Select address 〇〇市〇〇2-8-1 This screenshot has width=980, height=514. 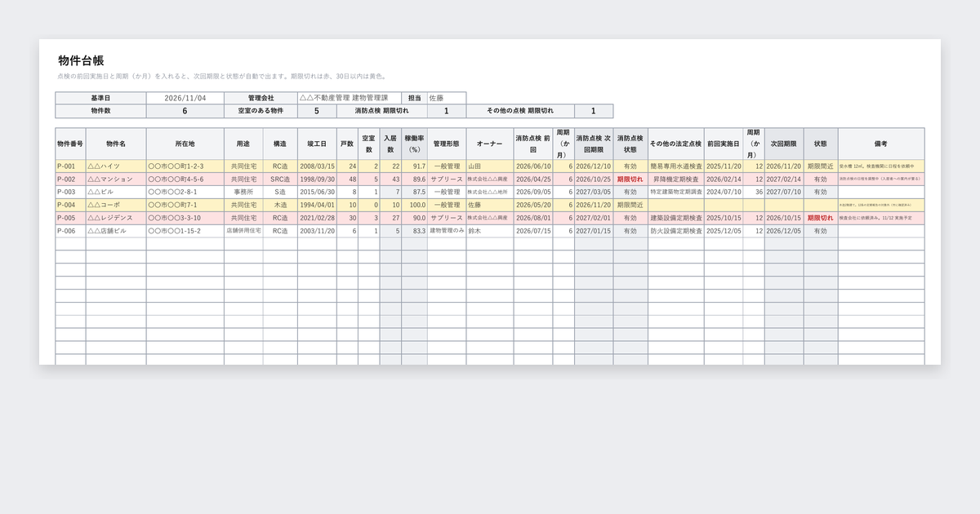(x=185, y=192)
